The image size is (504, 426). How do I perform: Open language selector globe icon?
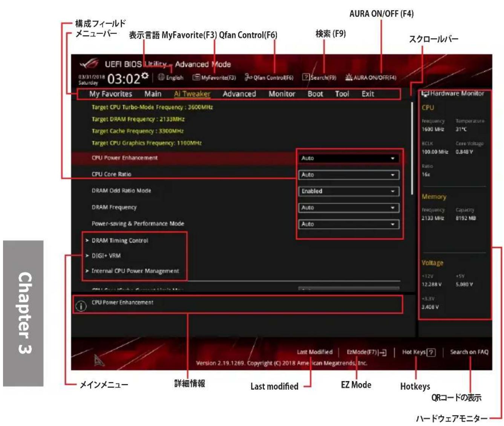(x=161, y=77)
